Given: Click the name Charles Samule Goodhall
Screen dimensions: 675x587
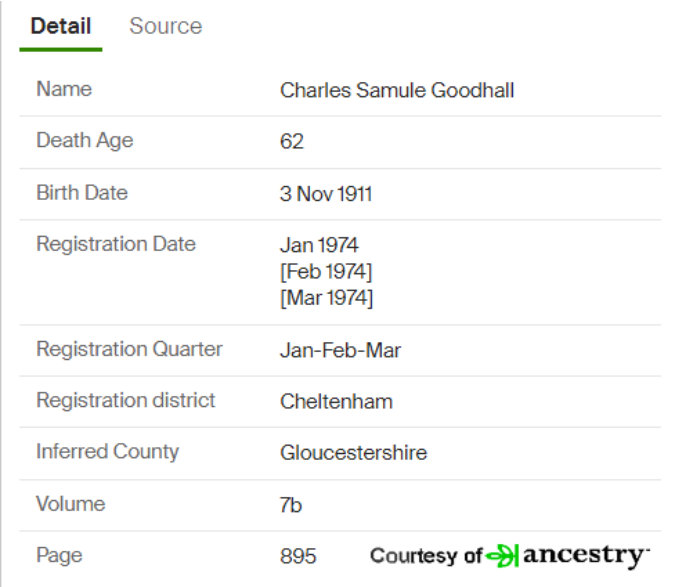Looking at the screenshot, I should 397,90.
